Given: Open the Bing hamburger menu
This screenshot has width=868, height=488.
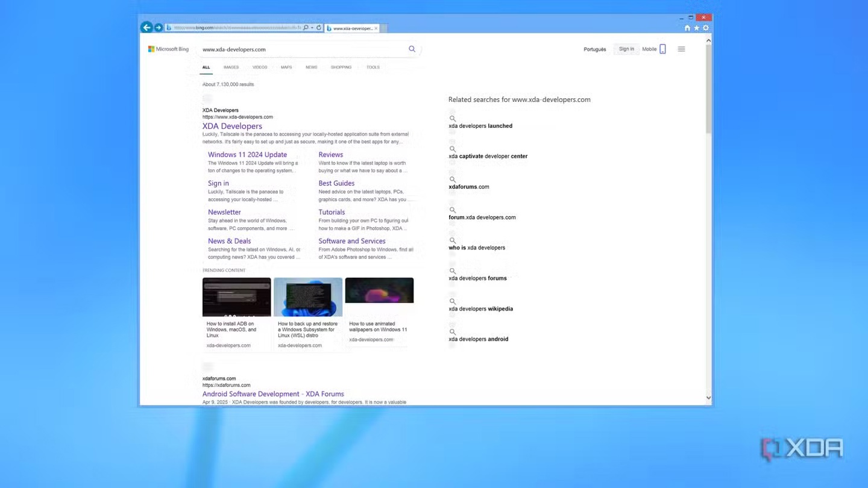Looking at the screenshot, I should coord(681,49).
